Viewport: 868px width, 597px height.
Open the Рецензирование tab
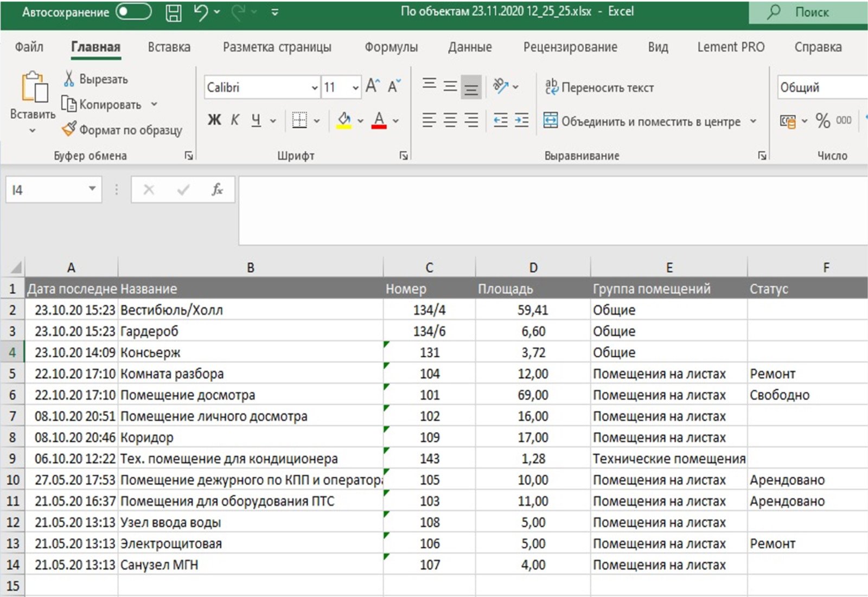pyautogui.click(x=570, y=47)
